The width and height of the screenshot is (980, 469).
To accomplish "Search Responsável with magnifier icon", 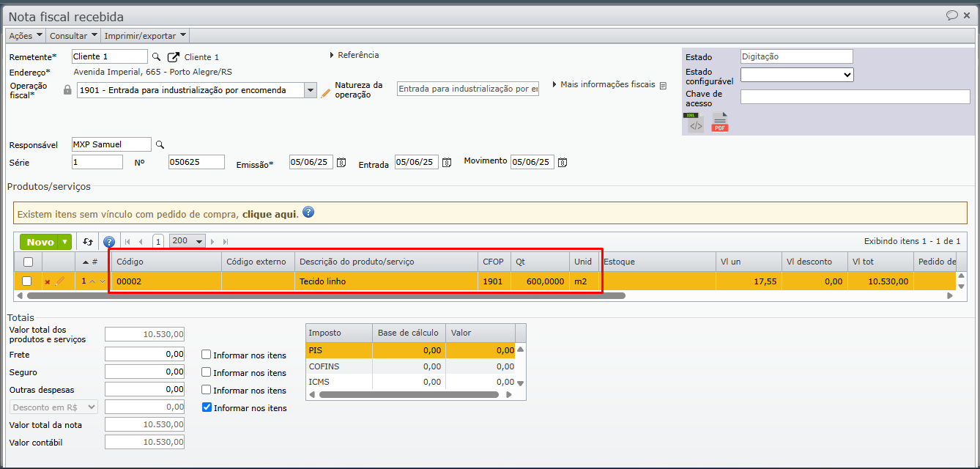I will [160, 145].
